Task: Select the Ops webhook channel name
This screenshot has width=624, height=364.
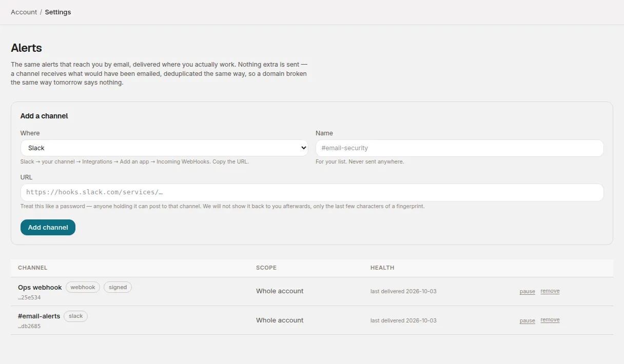Action: [40, 287]
